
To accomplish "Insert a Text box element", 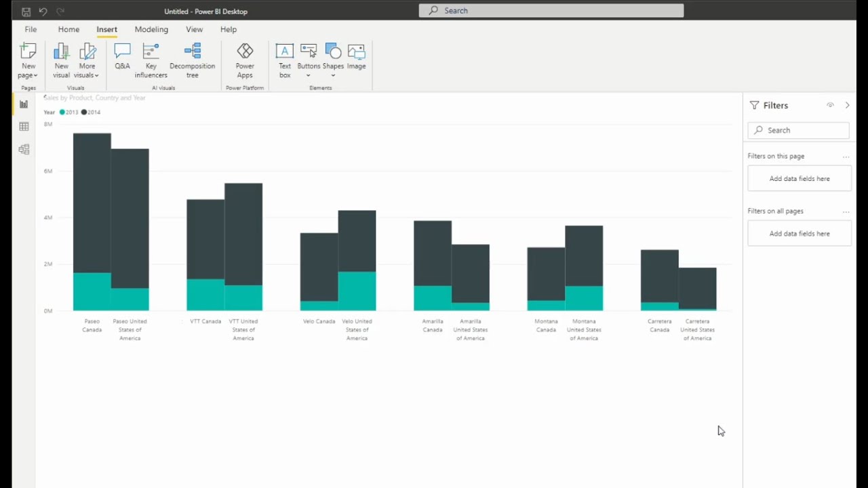I will click(x=285, y=61).
